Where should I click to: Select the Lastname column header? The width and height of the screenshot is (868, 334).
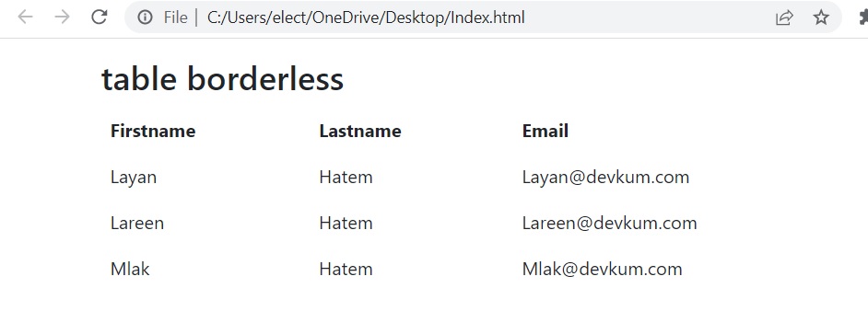tap(360, 131)
